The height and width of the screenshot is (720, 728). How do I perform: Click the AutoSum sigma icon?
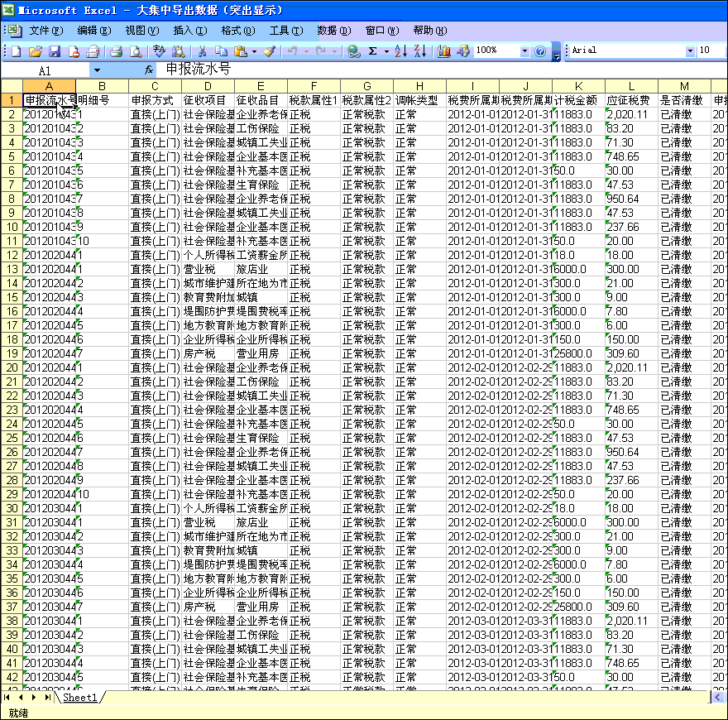[372, 51]
